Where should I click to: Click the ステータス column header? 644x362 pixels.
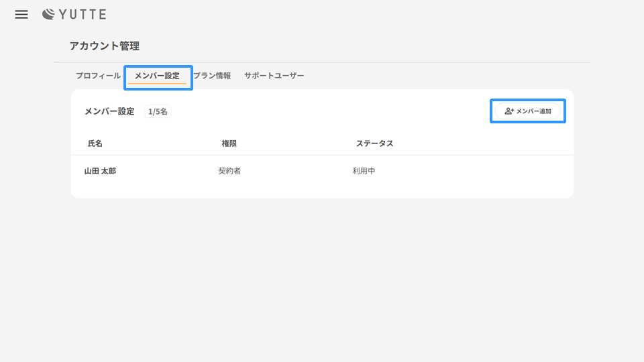[374, 143]
